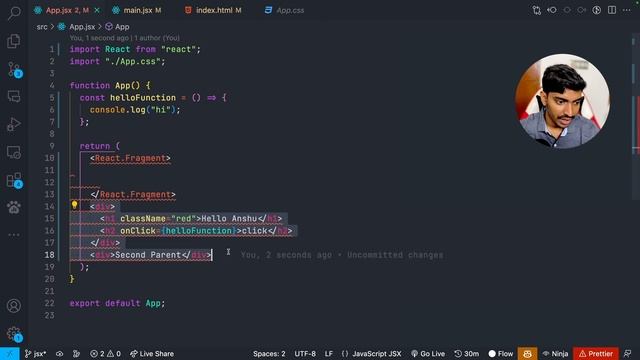This screenshot has width=640, height=360.
Task: Click 'onClick' attribute on line 16
Action: (x=138, y=231)
